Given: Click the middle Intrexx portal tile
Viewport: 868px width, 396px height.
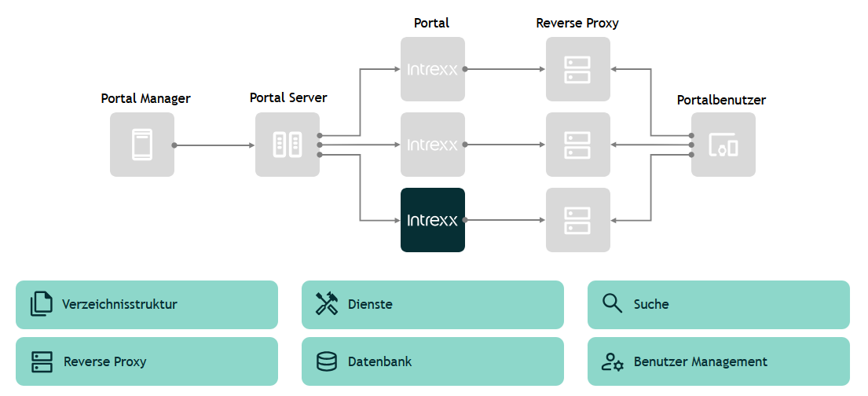Looking at the screenshot, I should click(432, 145).
